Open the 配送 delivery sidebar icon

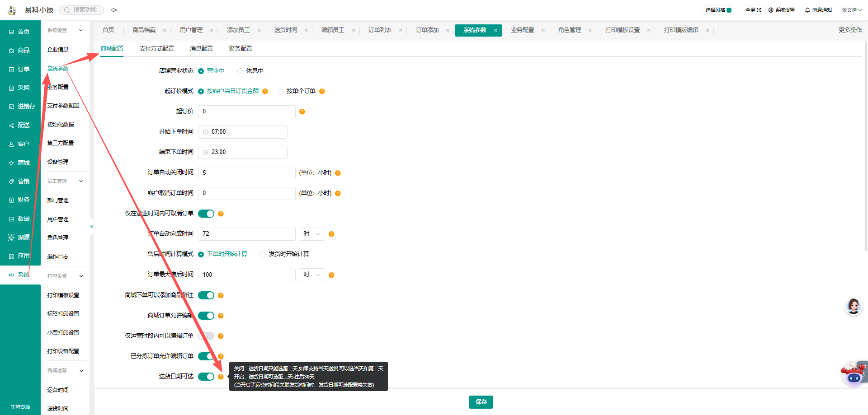pyautogui.click(x=11, y=126)
